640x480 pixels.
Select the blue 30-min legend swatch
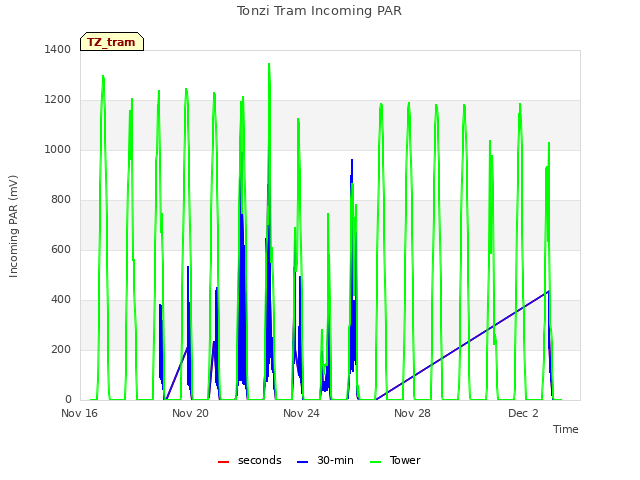[x=302, y=462]
